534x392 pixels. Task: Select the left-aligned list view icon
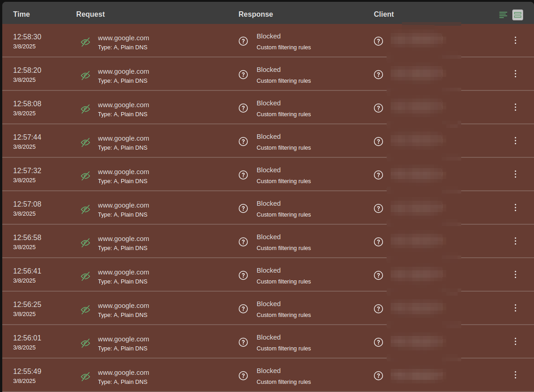(503, 14)
